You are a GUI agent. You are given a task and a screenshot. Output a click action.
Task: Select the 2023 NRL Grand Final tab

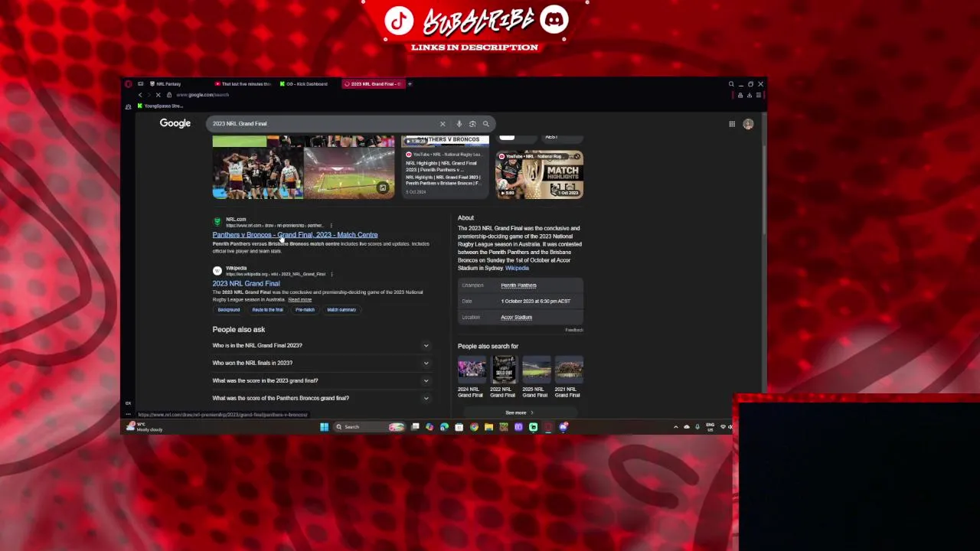tap(372, 84)
